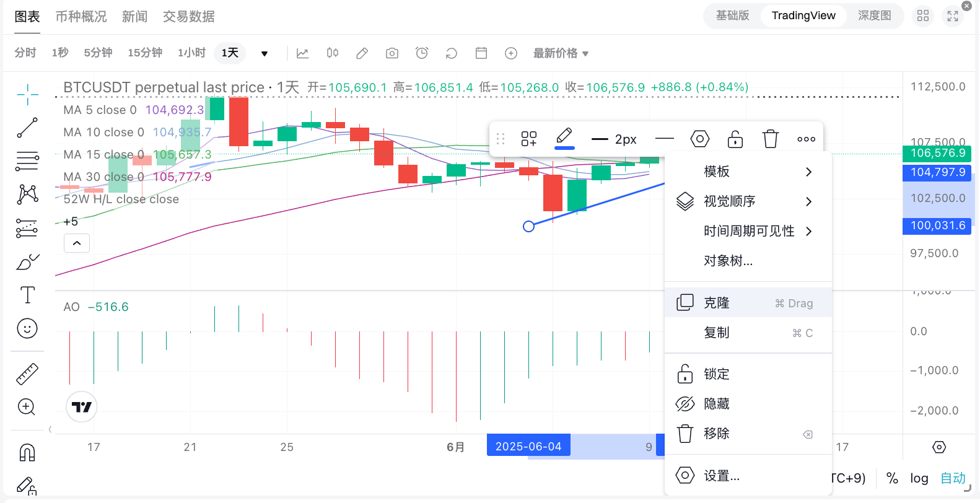
Task: Click the magnet snap mode icon
Action: [x=27, y=453]
